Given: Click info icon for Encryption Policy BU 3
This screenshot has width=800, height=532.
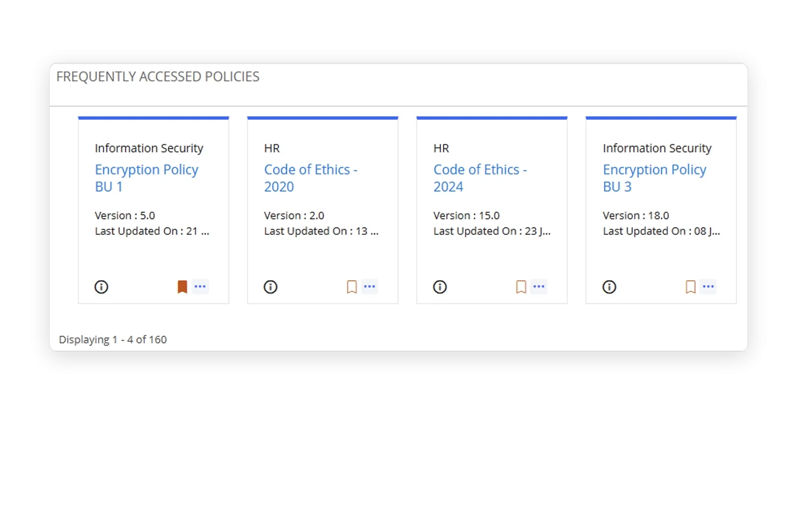Looking at the screenshot, I should tap(609, 287).
